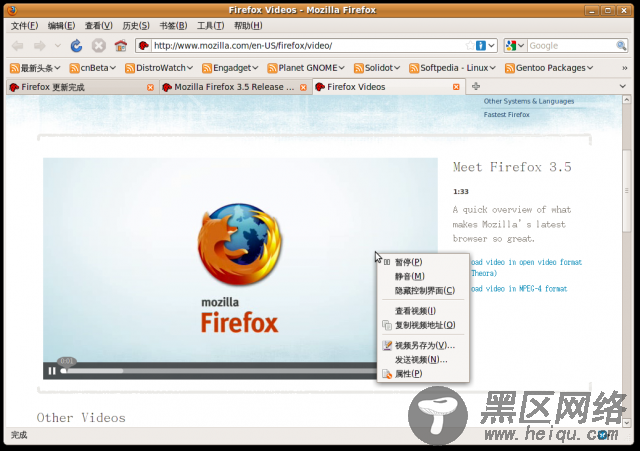
Task: Open the back/forward history dropdown arrow
Action: [58, 46]
